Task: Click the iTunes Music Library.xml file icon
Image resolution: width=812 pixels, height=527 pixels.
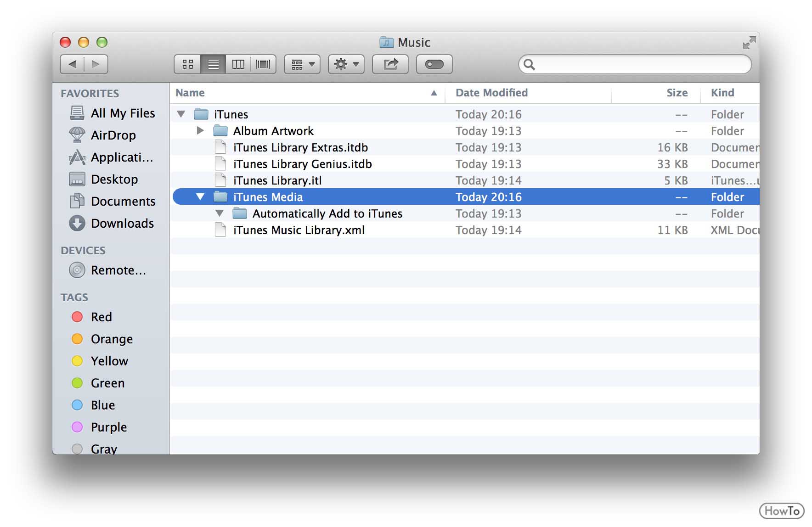Action: coord(220,230)
